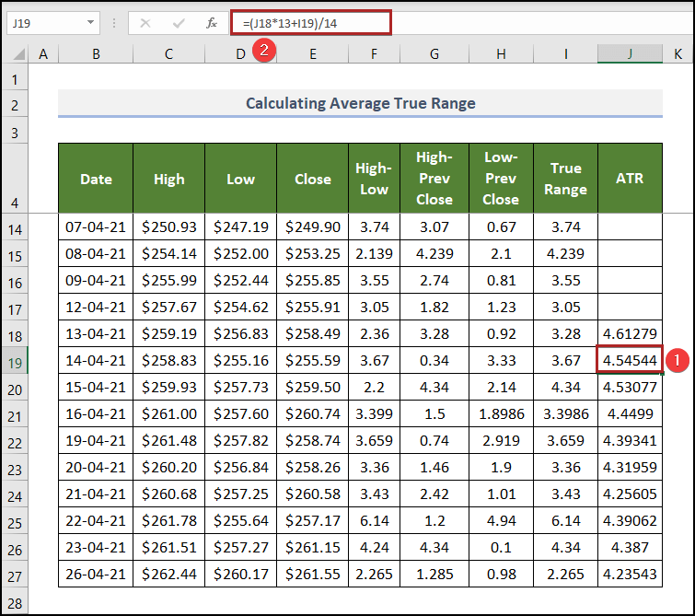Select ATR cell 4.39062
695x616 pixels.
click(630, 520)
